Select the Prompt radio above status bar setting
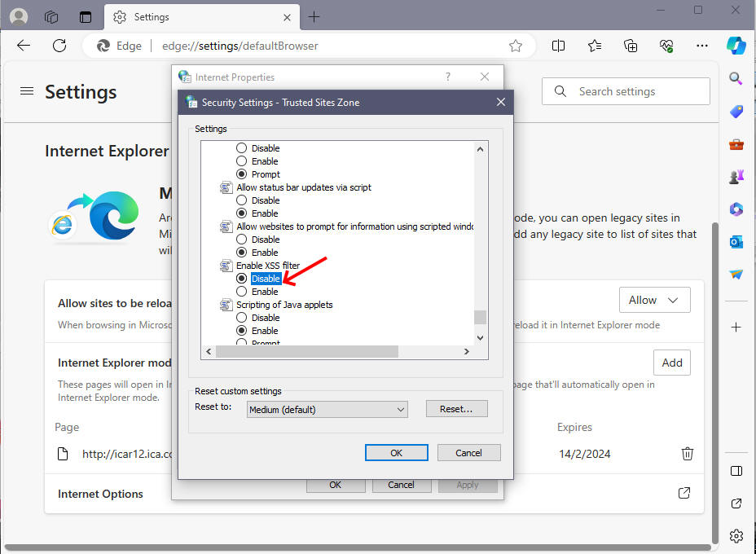Image resolution: width=756 pixels, height=554 pixels. 242,174
